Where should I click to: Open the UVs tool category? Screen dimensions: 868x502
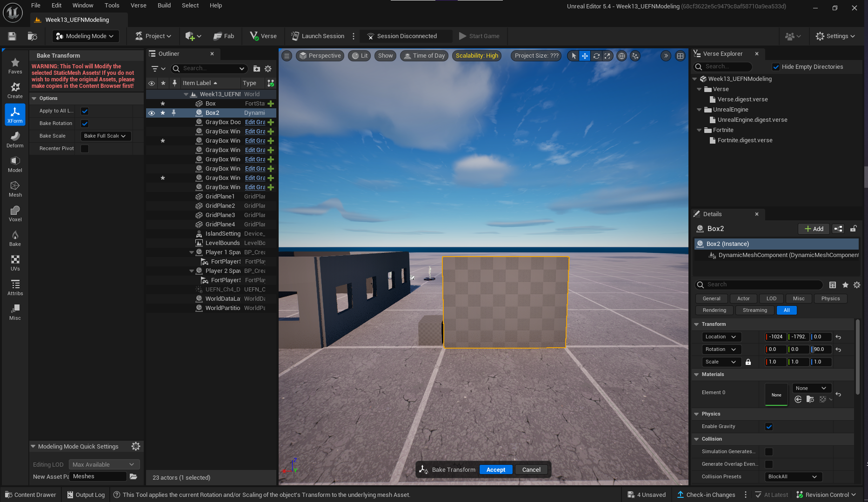(15, 263)
